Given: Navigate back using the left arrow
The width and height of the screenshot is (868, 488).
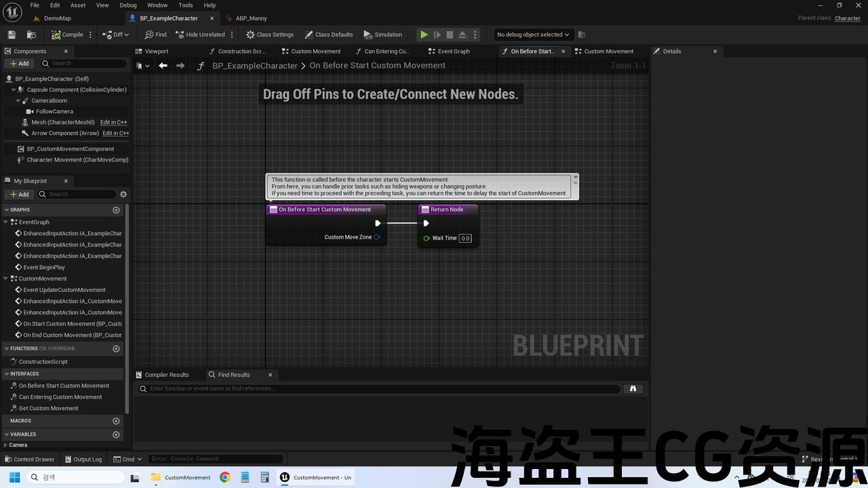Looking at the screenshot, I should [163, 66].
